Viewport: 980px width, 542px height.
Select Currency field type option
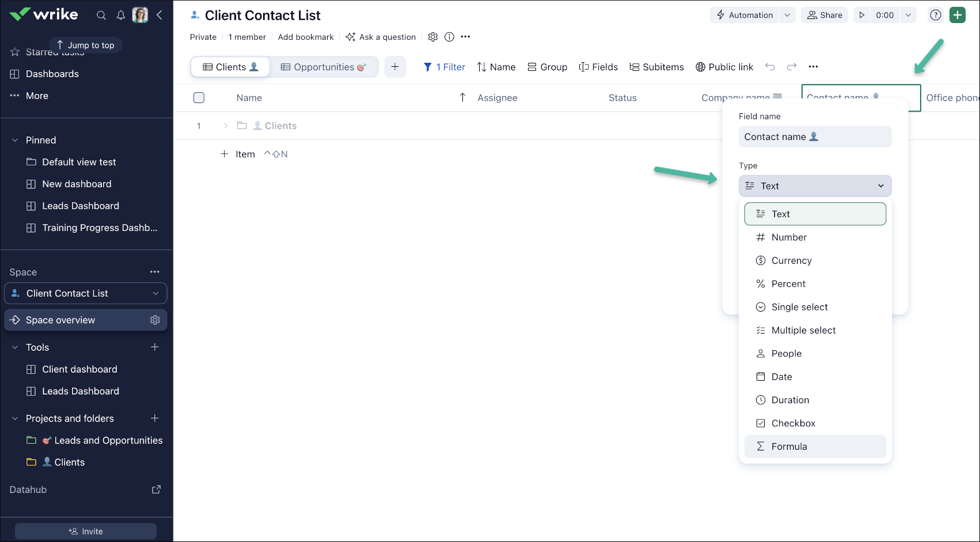point(815,260)
